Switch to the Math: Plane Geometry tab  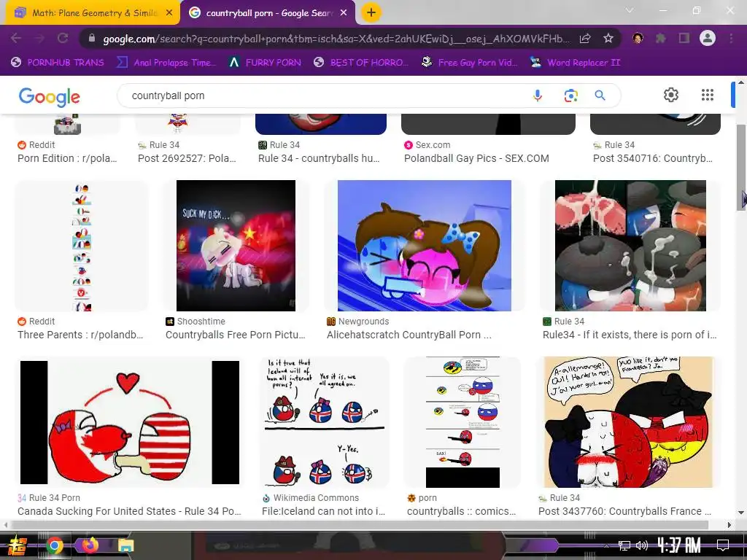(x=93, y=13)
